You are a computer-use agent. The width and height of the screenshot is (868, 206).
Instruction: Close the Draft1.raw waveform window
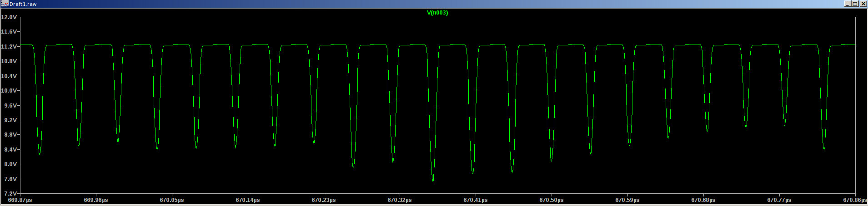point(863,4)
